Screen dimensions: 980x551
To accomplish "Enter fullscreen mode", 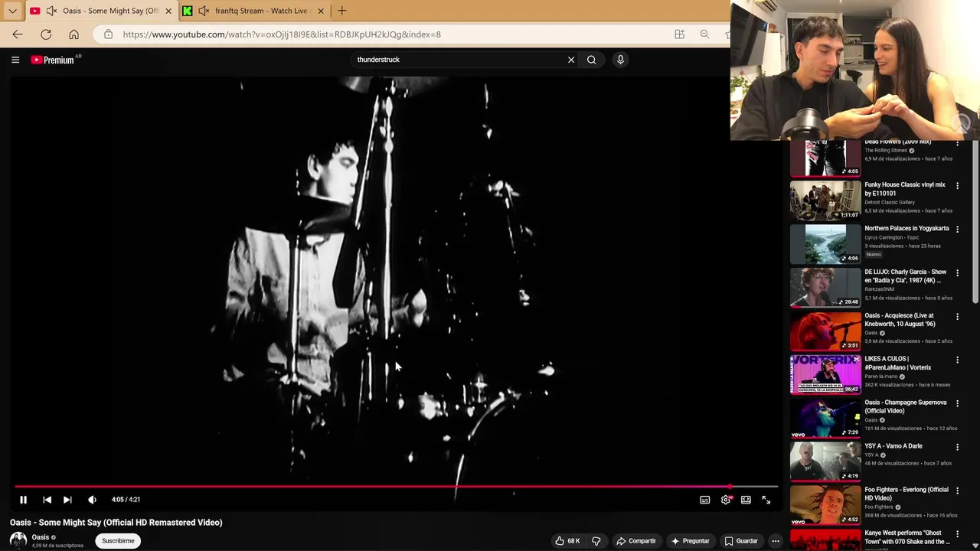I will [x=766, y=500].
